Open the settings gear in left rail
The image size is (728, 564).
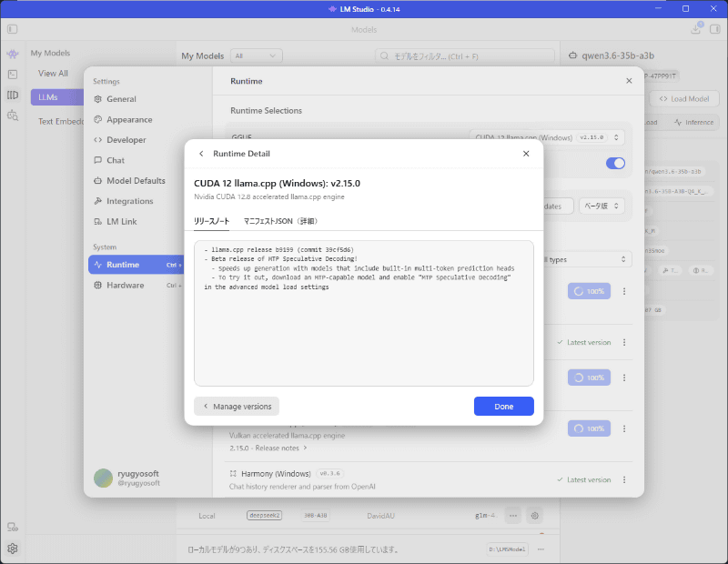(x=13, y=549)
